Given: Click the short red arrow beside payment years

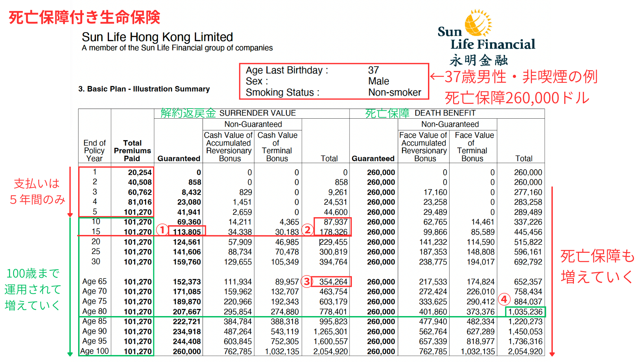Looking at the screenshot, I should pyautogui.click(x=70, y=192).
